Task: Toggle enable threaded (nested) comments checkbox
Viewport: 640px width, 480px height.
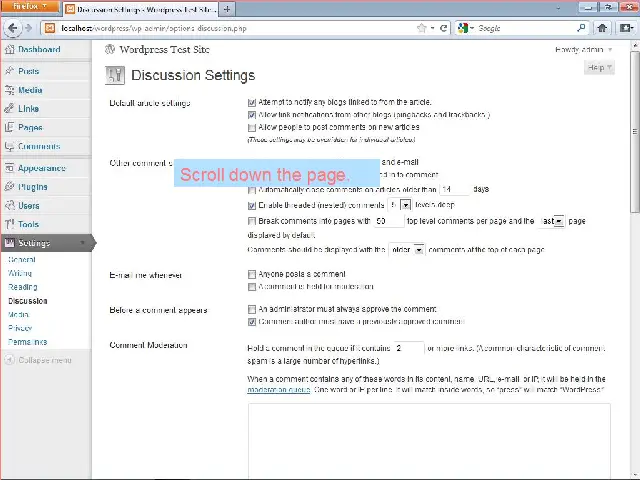Action: click(252, 205)
